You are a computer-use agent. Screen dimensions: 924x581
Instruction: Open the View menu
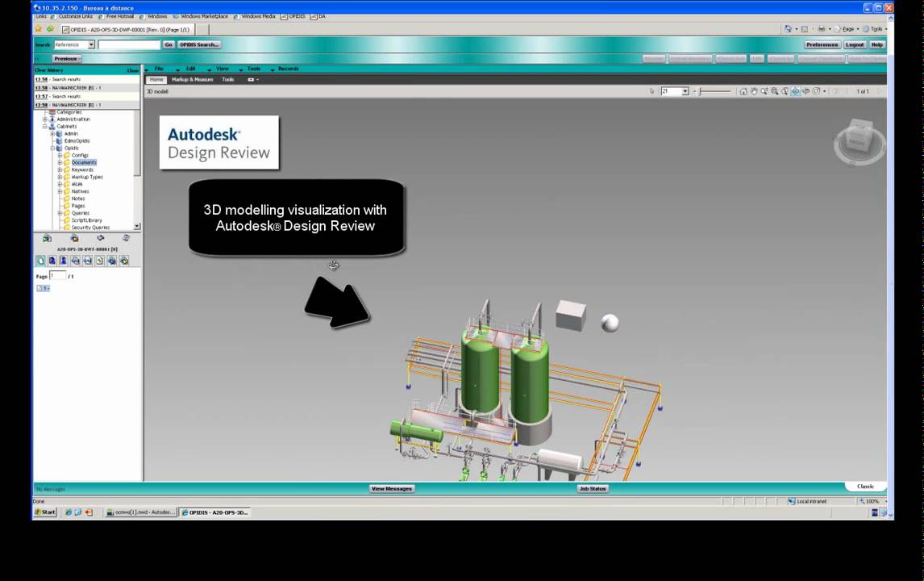click(x=223, y=69)
